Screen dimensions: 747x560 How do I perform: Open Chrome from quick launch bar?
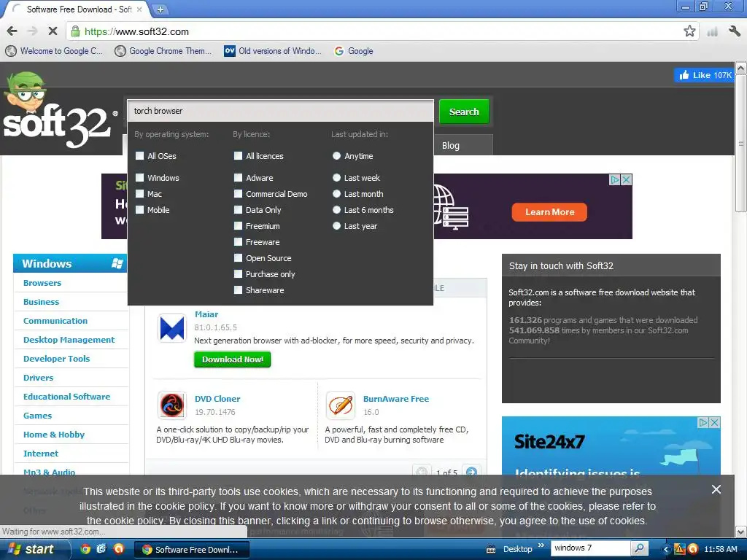point(85,549)
